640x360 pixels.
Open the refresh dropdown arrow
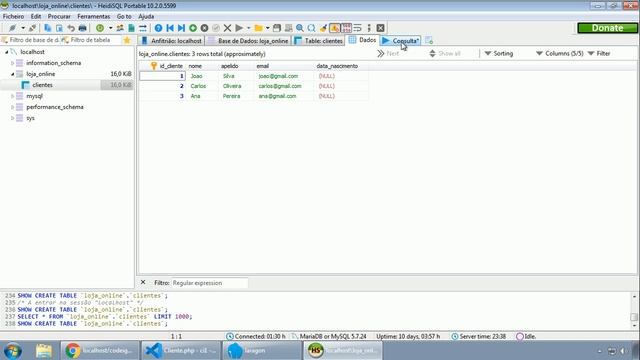[110, 28]
